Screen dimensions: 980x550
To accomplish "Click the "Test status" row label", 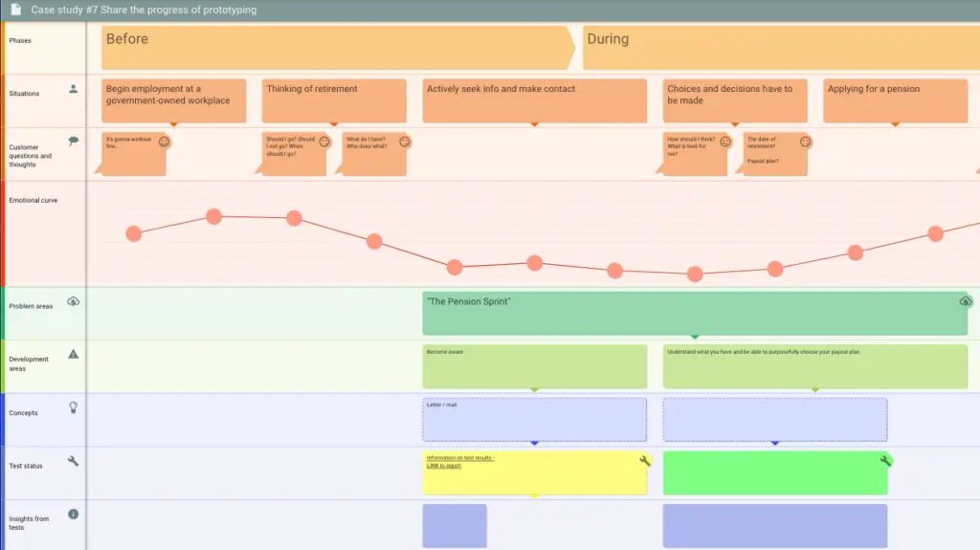I will tap(26, 466).
